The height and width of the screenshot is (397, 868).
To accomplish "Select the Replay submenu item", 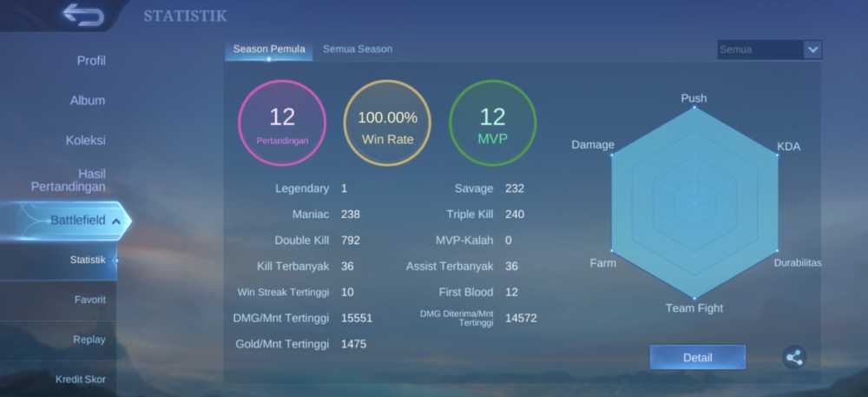I will [89, 340].
